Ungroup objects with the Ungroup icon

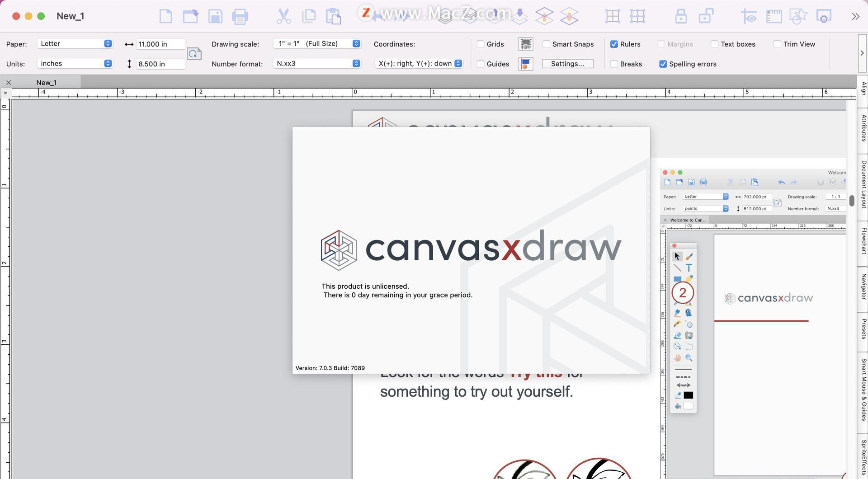point(637,16)
